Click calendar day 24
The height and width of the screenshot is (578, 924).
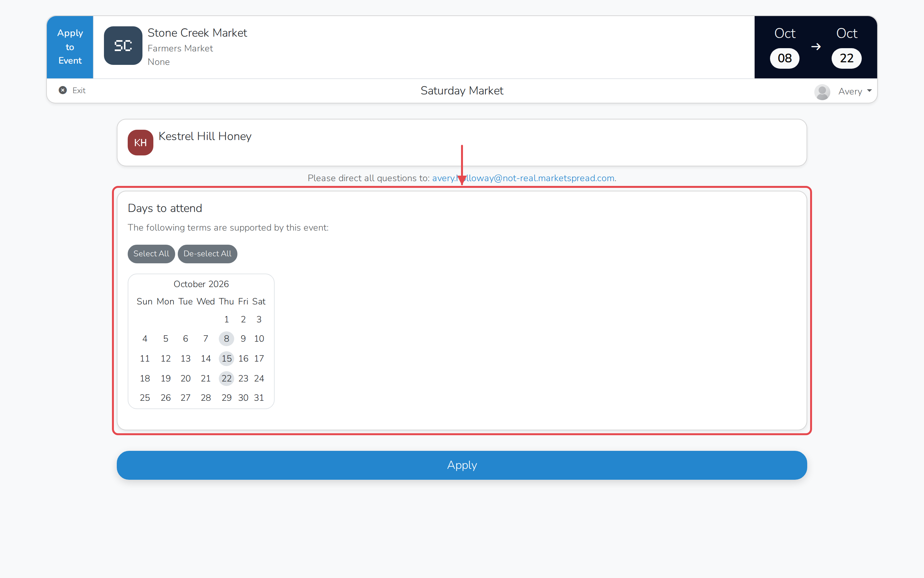(x=259, y=379)
